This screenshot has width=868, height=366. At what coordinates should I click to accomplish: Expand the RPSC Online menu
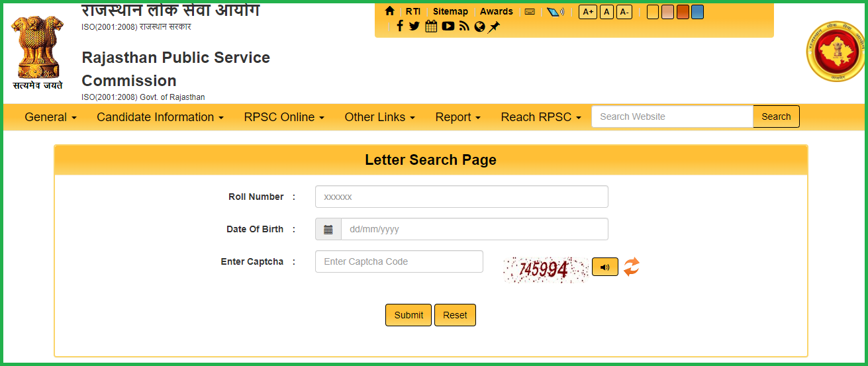pyautogui.click(x=284, y=117)
